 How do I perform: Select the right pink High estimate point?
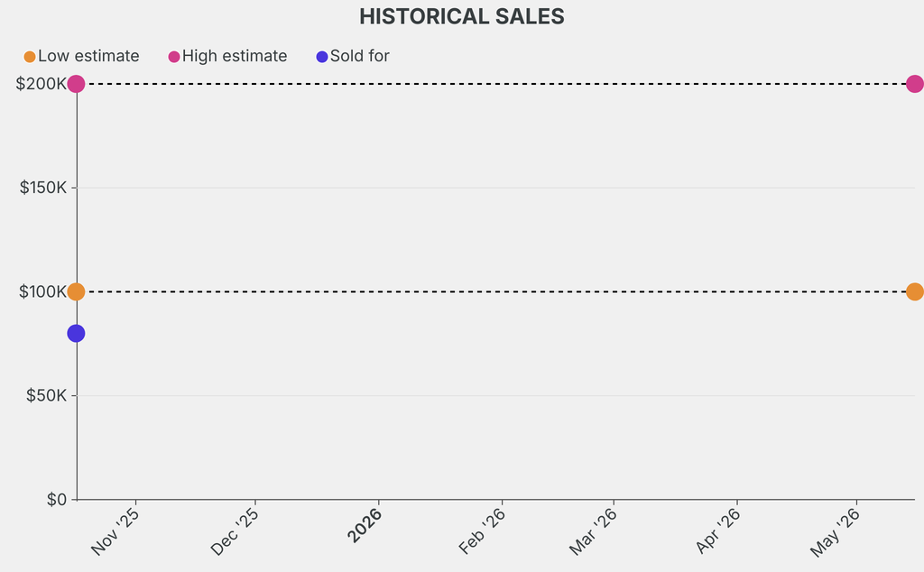914,84
